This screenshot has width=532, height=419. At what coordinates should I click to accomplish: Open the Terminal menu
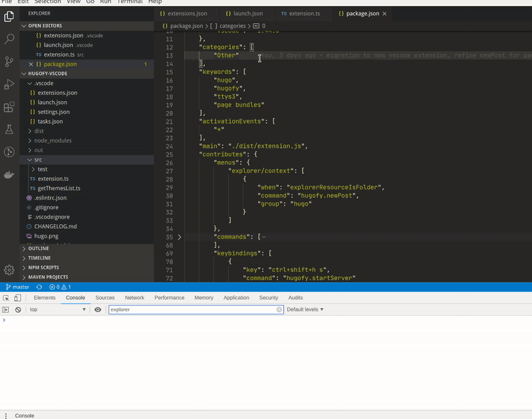click(130, 2)
